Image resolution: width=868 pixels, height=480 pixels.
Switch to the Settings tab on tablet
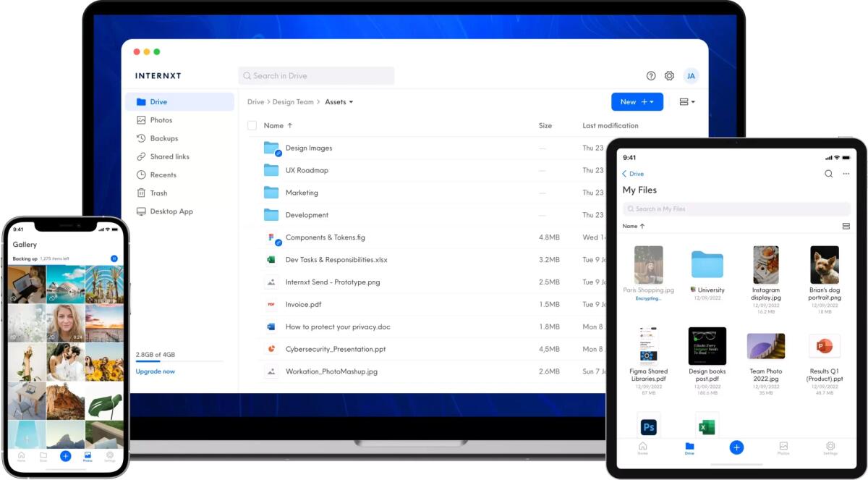pos(830,447)
